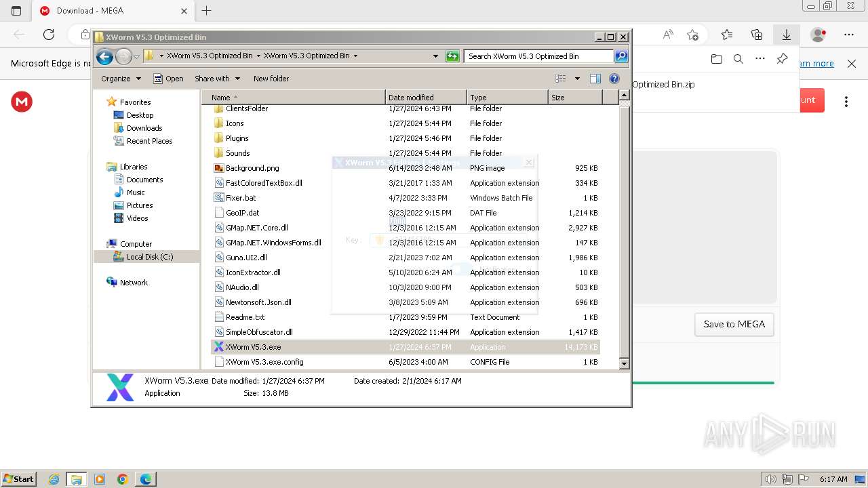Viewport: 868px width, 488px height.
Task: Click the Edge refresh page icon
Action: pyautogui.click(x=49, y=35)
